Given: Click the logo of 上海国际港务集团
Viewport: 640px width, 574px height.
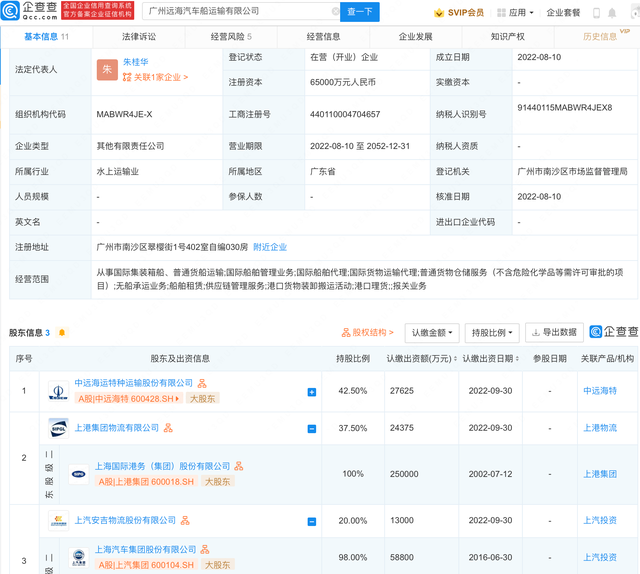Looking at the screenshot, I should click(x=79, y=474).
